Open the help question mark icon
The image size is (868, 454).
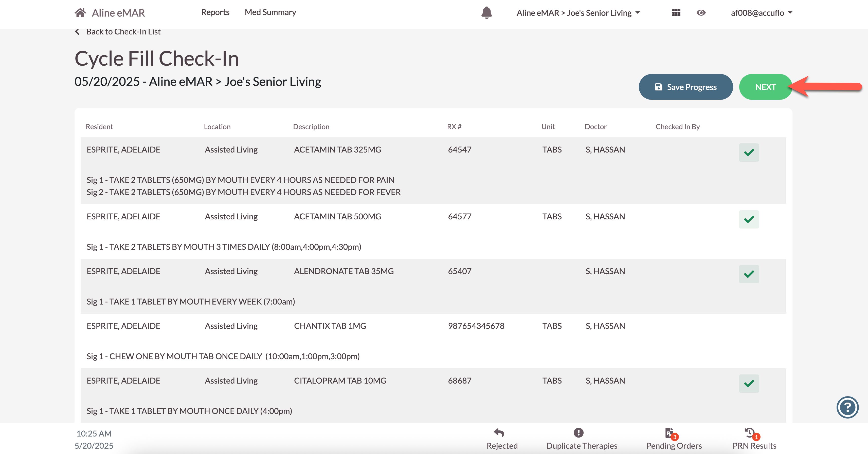pyautogui.click(x=847, y=407)
